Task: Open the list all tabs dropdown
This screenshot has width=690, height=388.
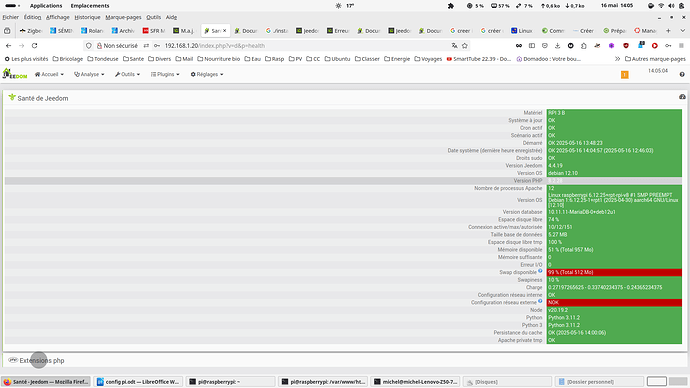Action: click(x=683, y=30)
